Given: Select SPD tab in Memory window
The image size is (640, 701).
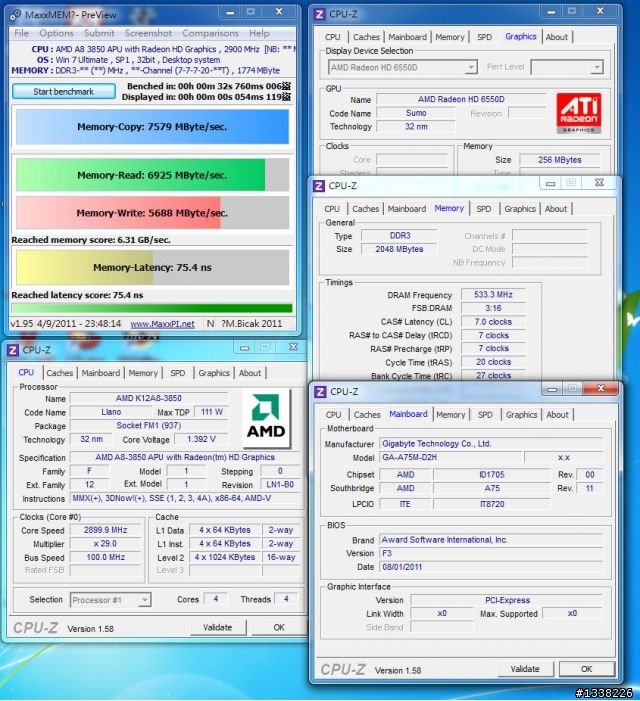Looking at the screenshot, I should 484,209.
